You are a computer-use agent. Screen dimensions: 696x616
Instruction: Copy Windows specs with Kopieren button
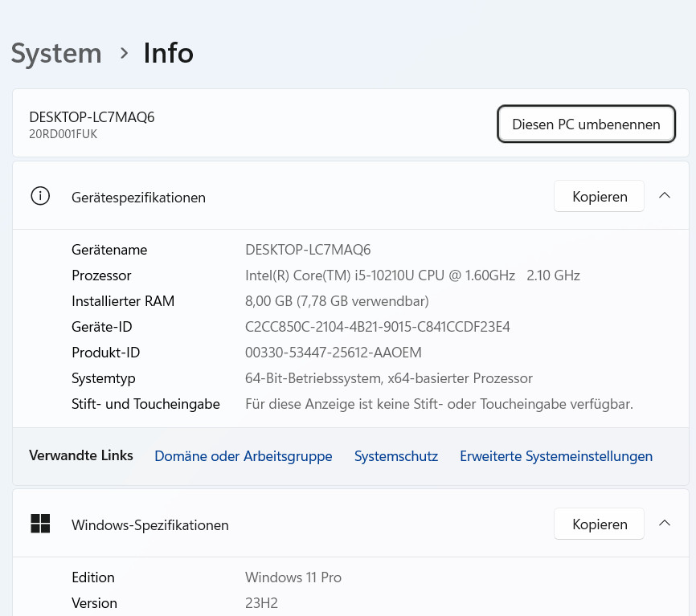point(599,524)
